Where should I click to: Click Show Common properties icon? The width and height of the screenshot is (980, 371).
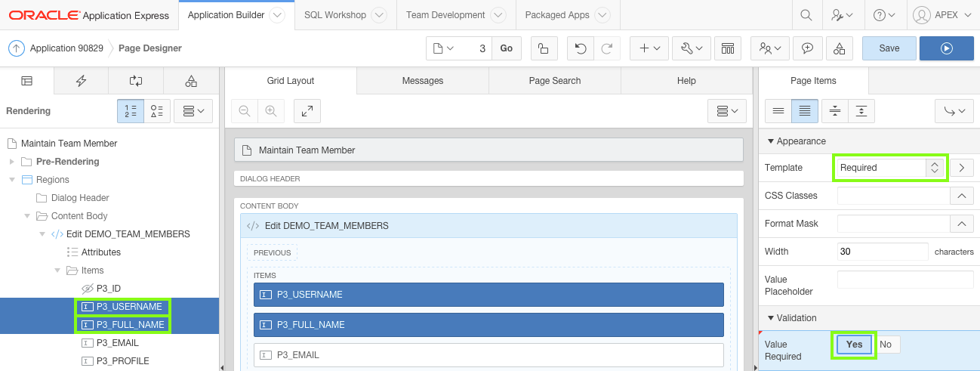tap(778, 111)
